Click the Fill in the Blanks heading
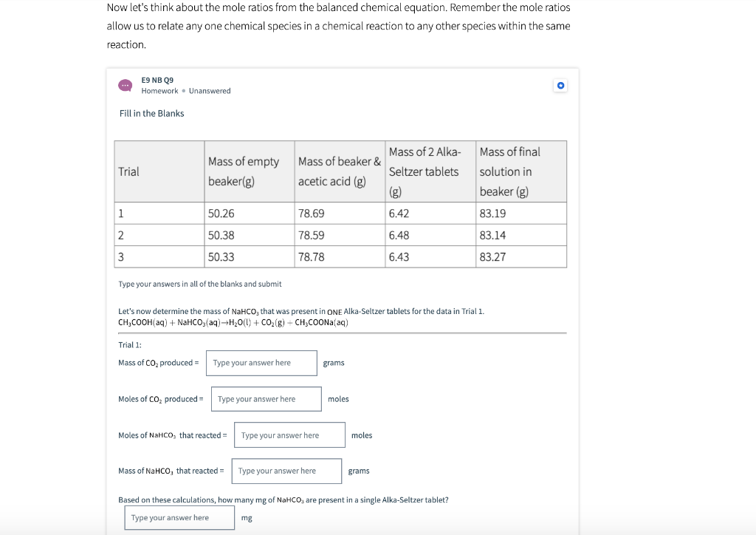Viewport: 756px width, 535px height. [x=151, y=113]
